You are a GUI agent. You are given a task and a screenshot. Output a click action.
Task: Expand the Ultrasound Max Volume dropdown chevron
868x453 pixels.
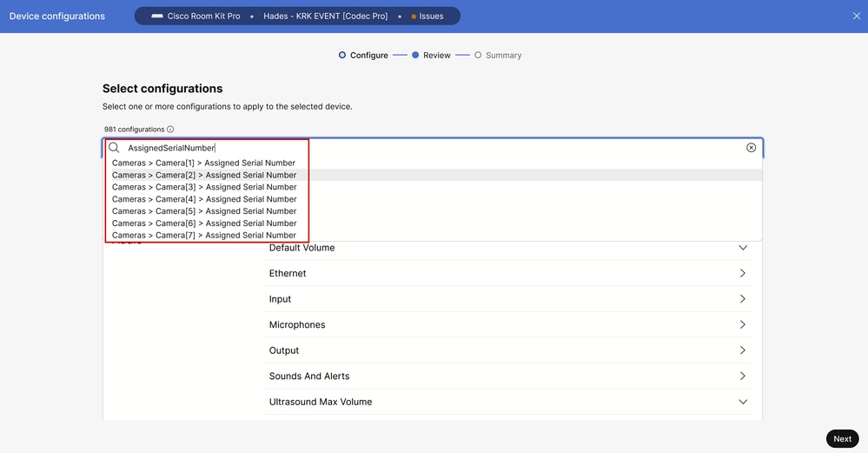point(743,402)
